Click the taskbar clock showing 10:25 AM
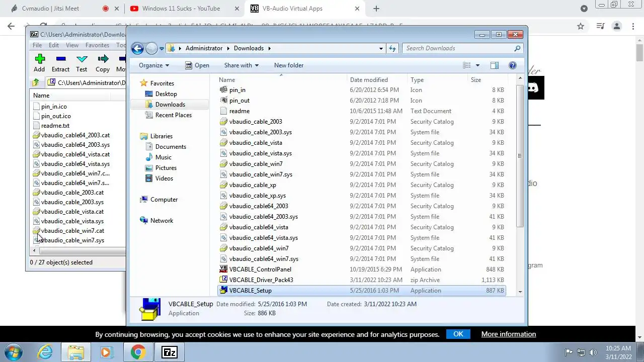 (619, 352)
